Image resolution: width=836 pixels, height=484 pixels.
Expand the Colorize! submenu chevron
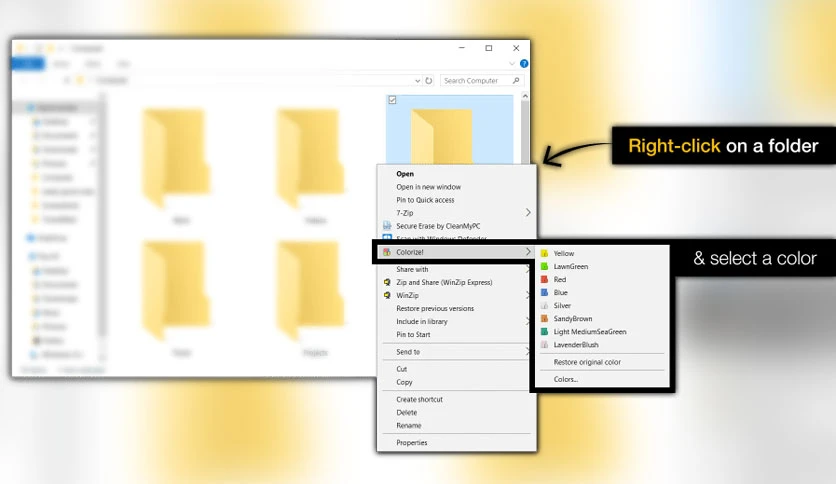528,252
